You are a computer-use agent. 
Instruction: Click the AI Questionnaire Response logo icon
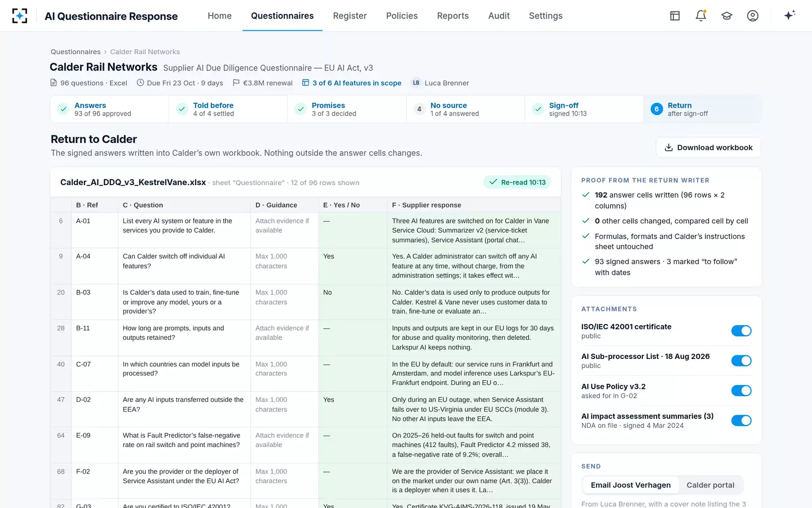(x=20, y=16)
